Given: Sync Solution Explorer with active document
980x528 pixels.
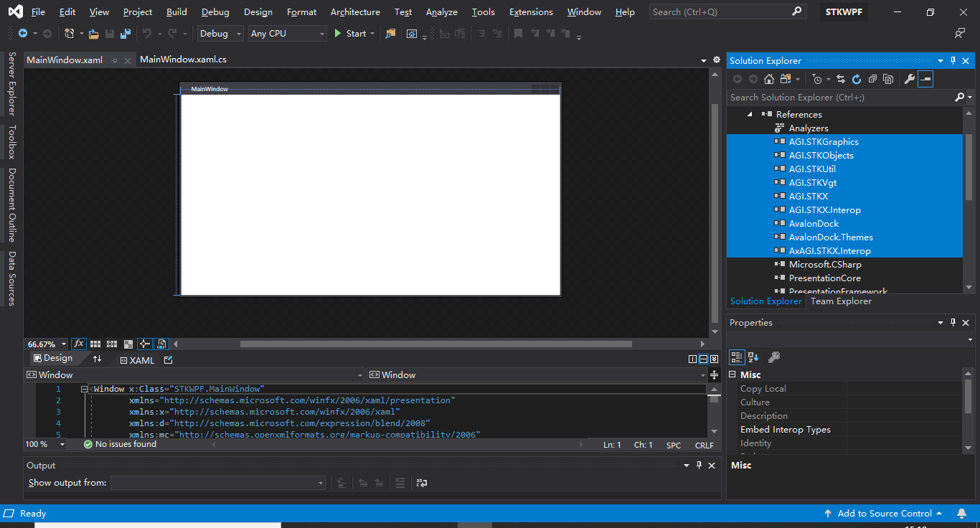Looking at the screenshot, I should click(839, 79).
